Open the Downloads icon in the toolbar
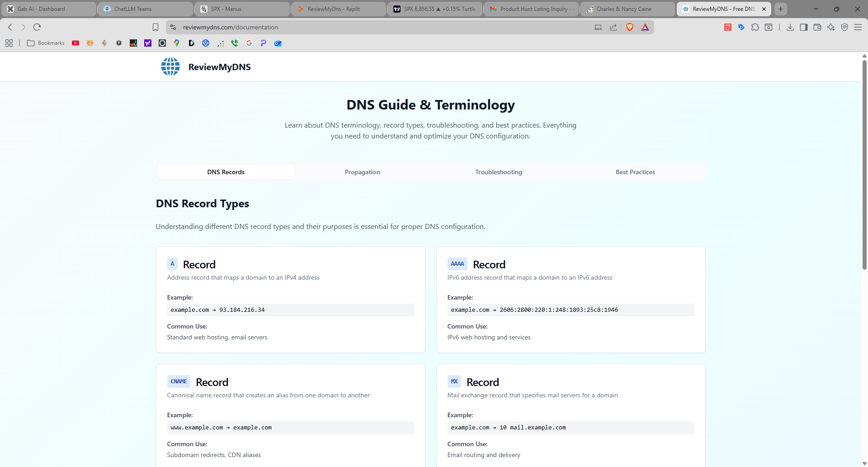Viewport: 868px width, 467px height. 790,27
